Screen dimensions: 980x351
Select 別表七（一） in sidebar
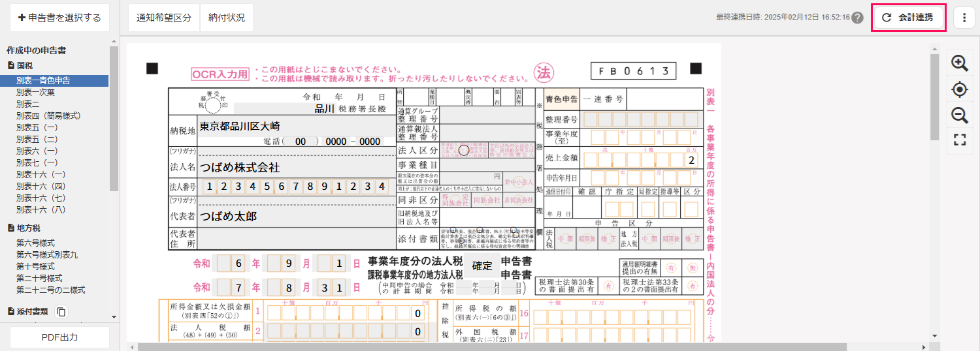(x=37, y=162)
